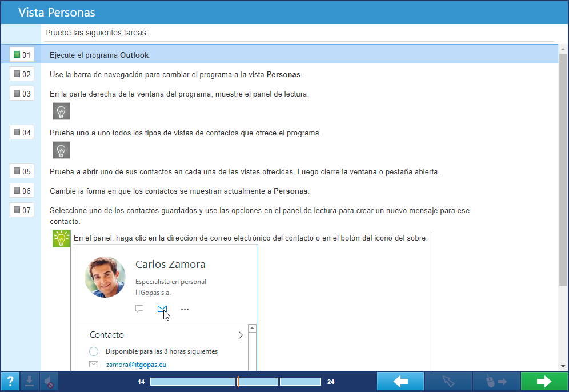Expand the Contacto section chevron
The image size is (569, 392).
[241, 335]
